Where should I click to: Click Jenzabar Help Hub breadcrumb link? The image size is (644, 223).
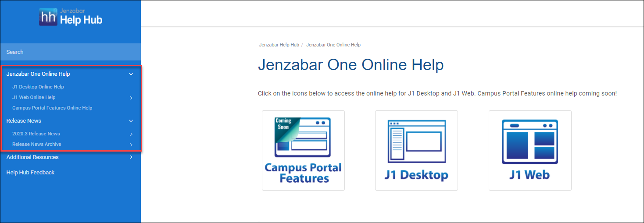pos(279,45)
